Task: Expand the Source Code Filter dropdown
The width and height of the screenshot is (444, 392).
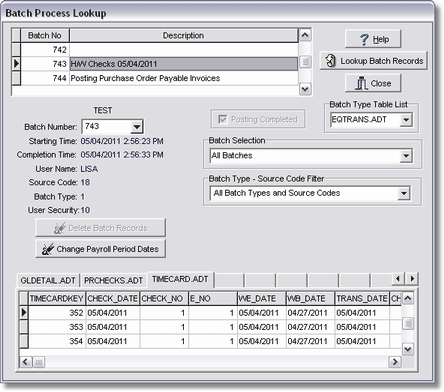Action: (404, 193)
